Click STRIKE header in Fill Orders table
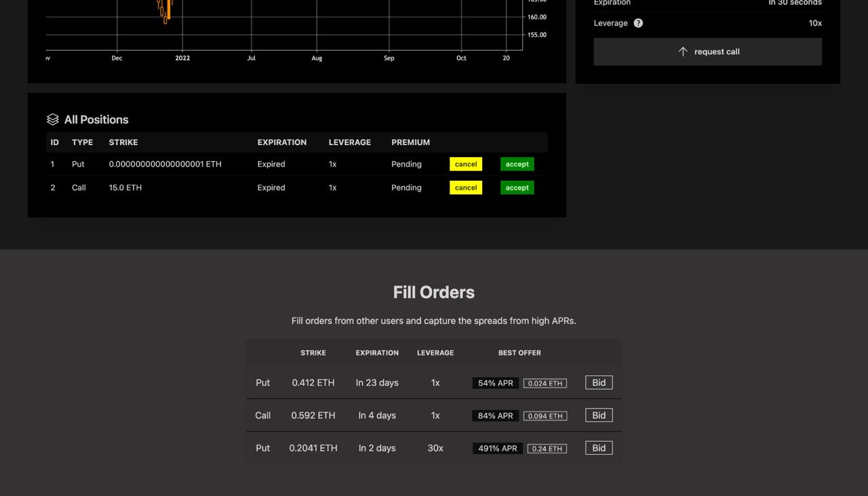Image resolution: width=868 pixels, height=496 pixels. click(x=313, y=353)
